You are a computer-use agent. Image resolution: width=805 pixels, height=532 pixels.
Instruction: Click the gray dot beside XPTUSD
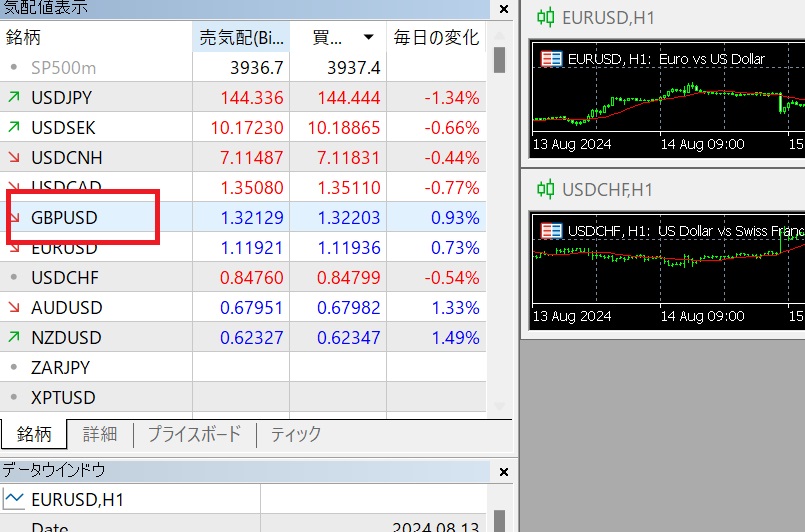[x=14, y=397]
